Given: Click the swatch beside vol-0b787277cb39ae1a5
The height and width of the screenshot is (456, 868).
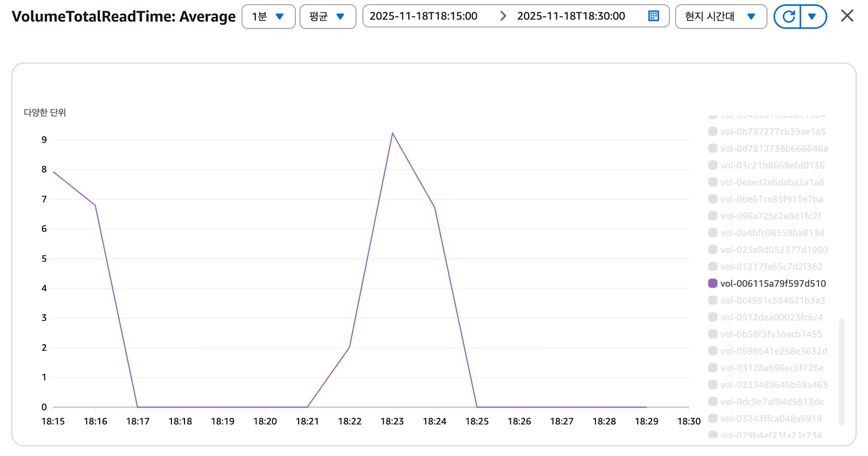Looking at the screenshot, I should click(x=712, y=131).
